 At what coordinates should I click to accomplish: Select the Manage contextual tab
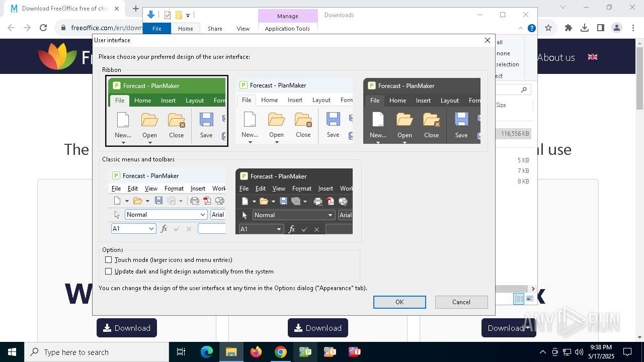coord(288,16)
